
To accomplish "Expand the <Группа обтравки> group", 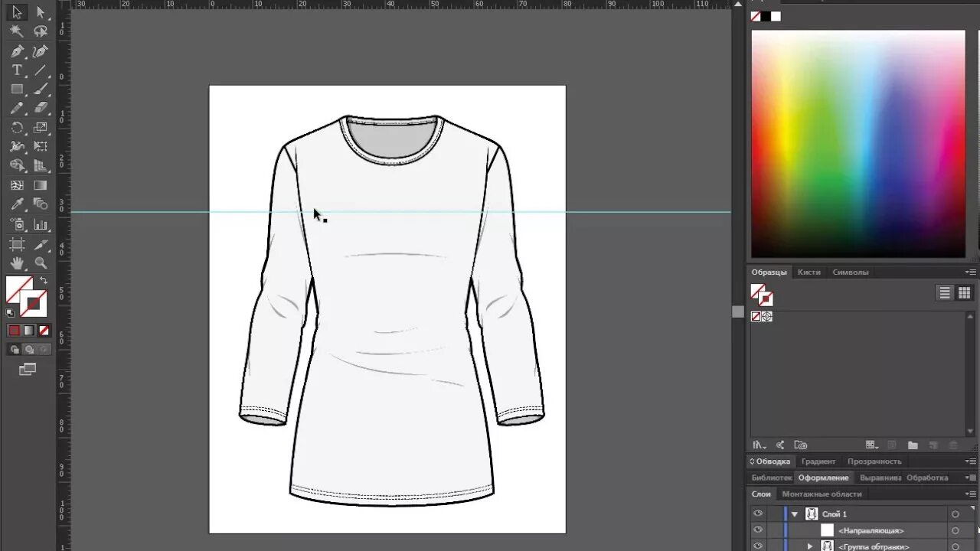I will pyautogui.click(x=810, y=546).
